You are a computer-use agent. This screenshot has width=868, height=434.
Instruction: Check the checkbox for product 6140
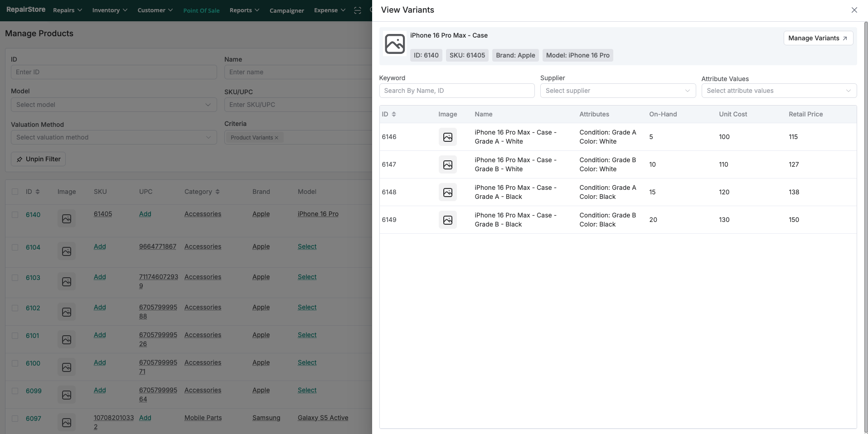point(15,215)
